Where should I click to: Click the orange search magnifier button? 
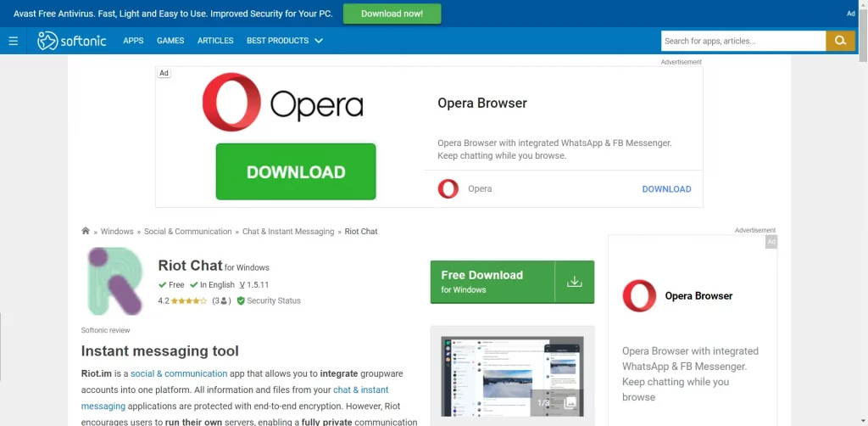840,41
